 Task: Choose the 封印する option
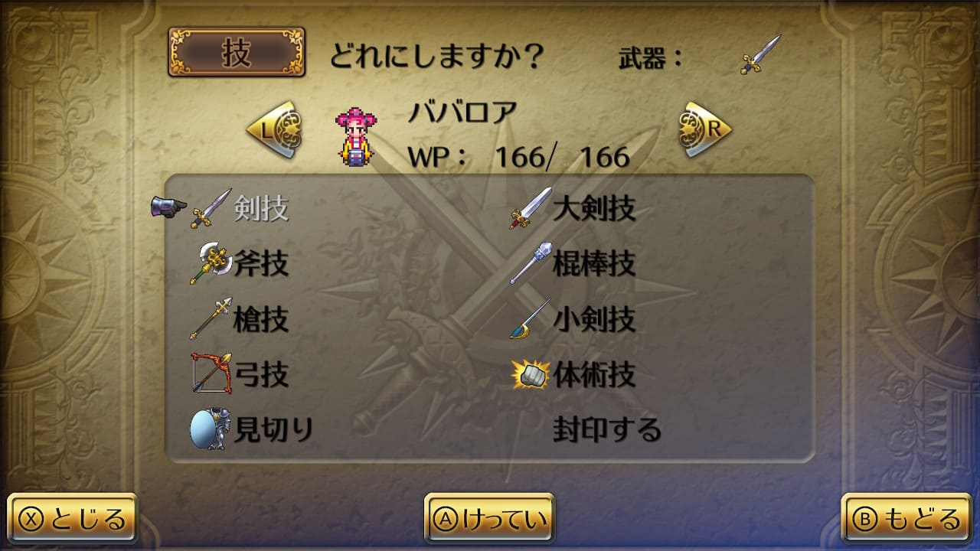point(607,429)
